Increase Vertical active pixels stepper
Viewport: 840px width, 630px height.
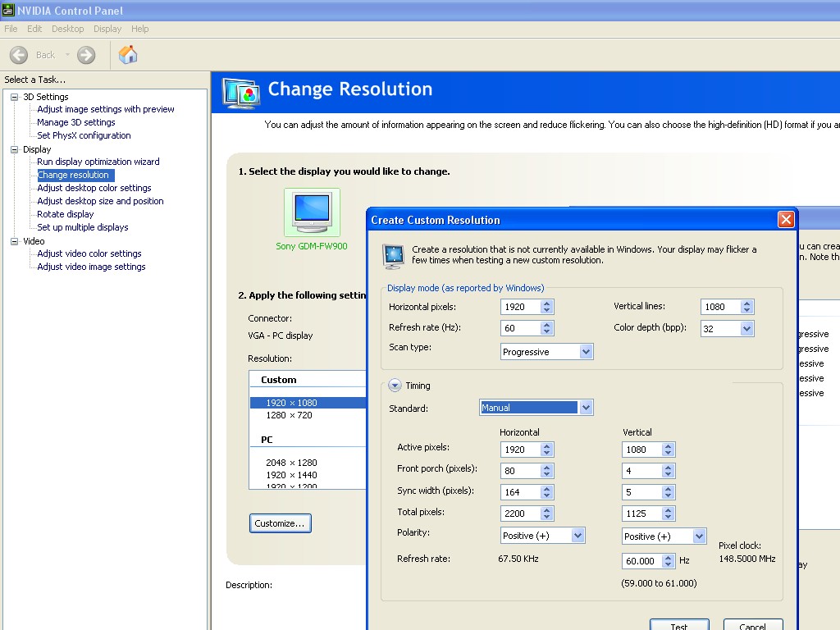point(668,446)
